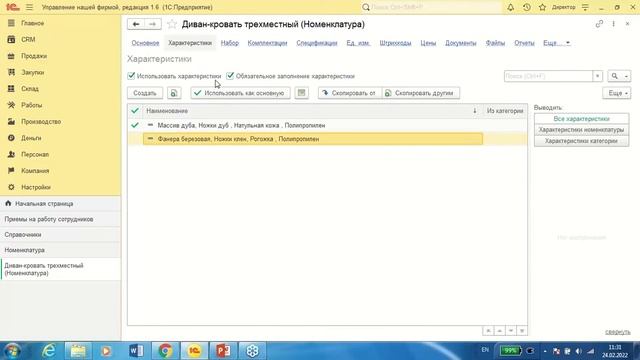Open Настройки section in sidebar
This screenshot has width=640, height=360.
coord(36,187)
